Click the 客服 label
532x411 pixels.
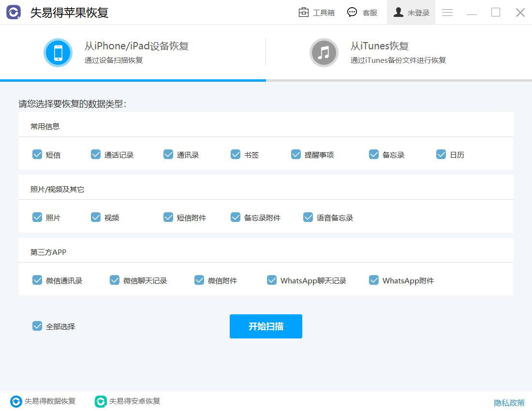pyautogui.click(x=370, y=13)
